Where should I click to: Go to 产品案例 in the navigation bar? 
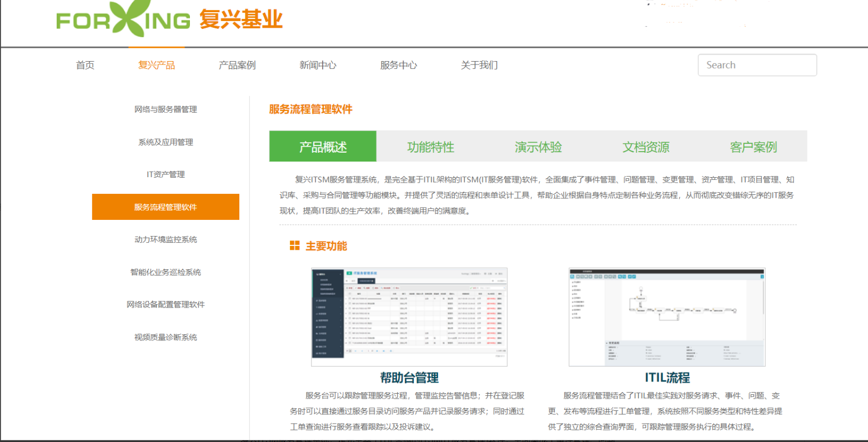coord(237,65)
